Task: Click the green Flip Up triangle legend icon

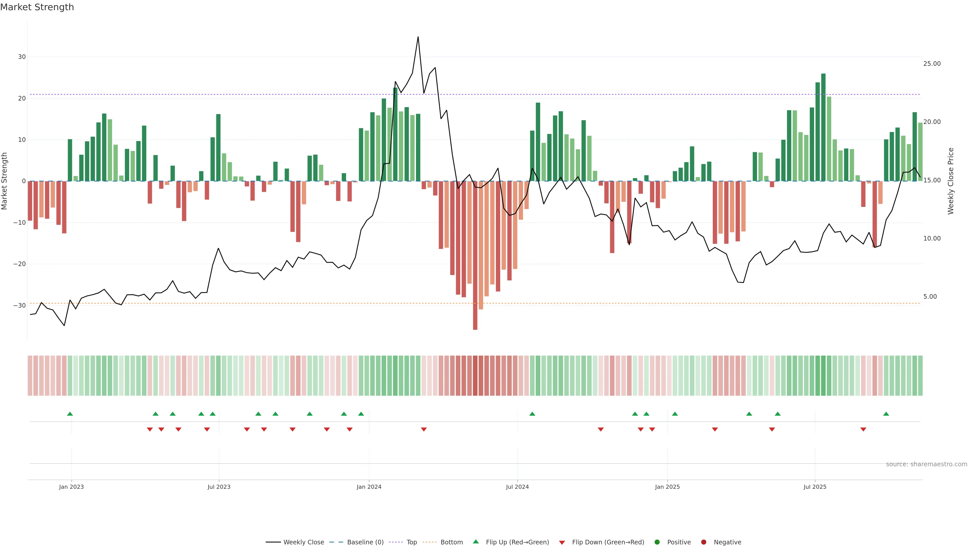Action: [x=475, y=542]
